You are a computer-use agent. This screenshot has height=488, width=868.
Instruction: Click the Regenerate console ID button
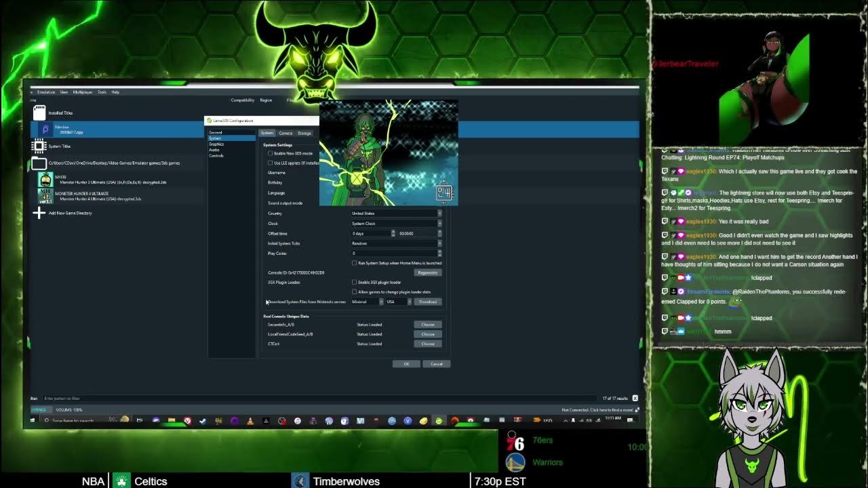coord(428,272)
